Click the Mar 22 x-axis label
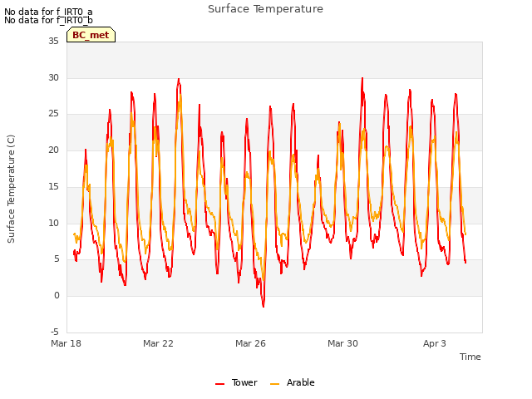Viewport: 532px width, 399px height. coord(158,343)
